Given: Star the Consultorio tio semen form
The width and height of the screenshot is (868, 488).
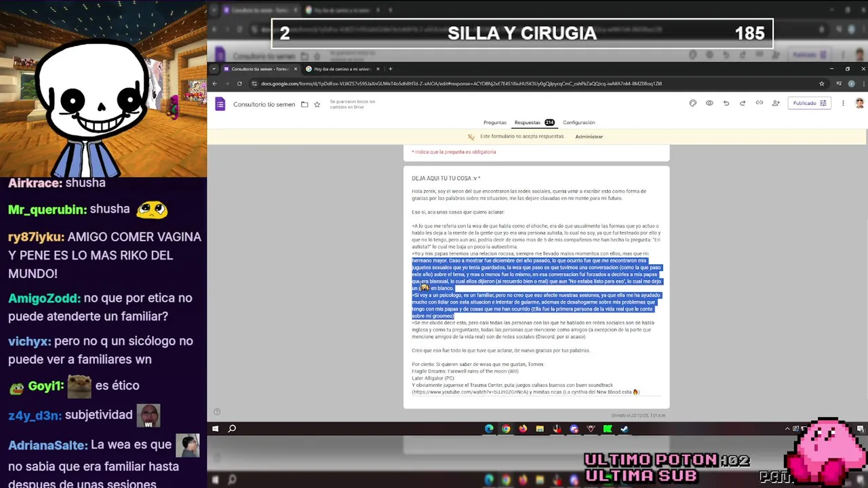Looking at the screenshot, I should tap(317, 104).
